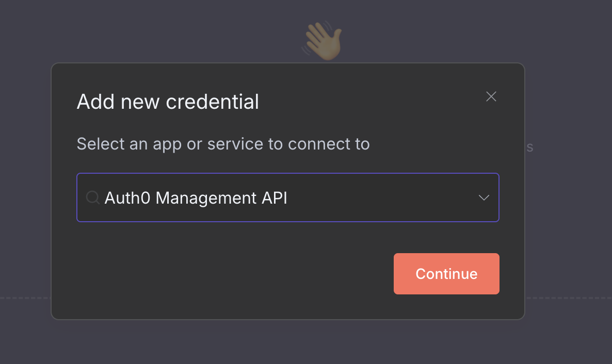The width and height of the screenshot is (612, 364).
Task: Open the credential type combo box
Action: tap(287, 197)
